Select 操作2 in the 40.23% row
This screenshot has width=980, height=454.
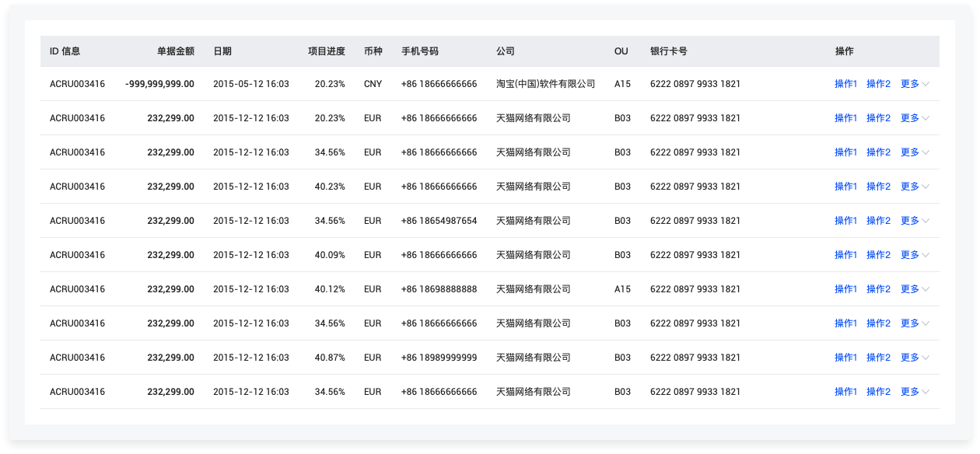point(878,187)
